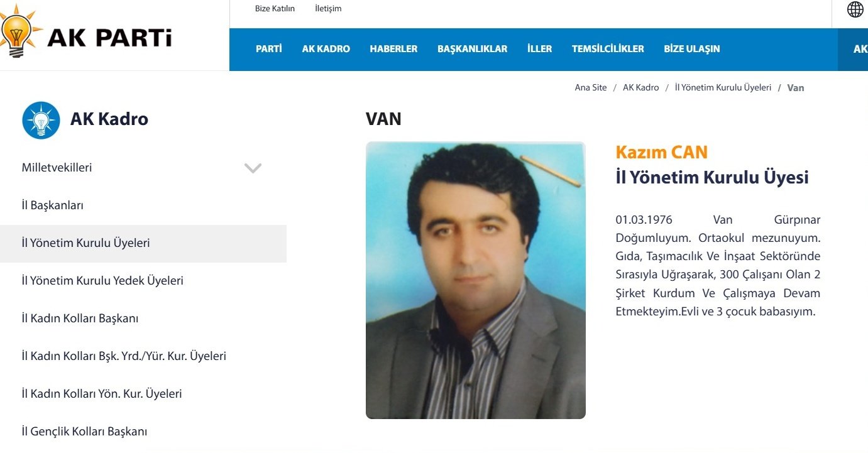The height and width of the screenshot is (453, 868).
Task: Select HABERLER in the navigation bar
Action: 393,49
